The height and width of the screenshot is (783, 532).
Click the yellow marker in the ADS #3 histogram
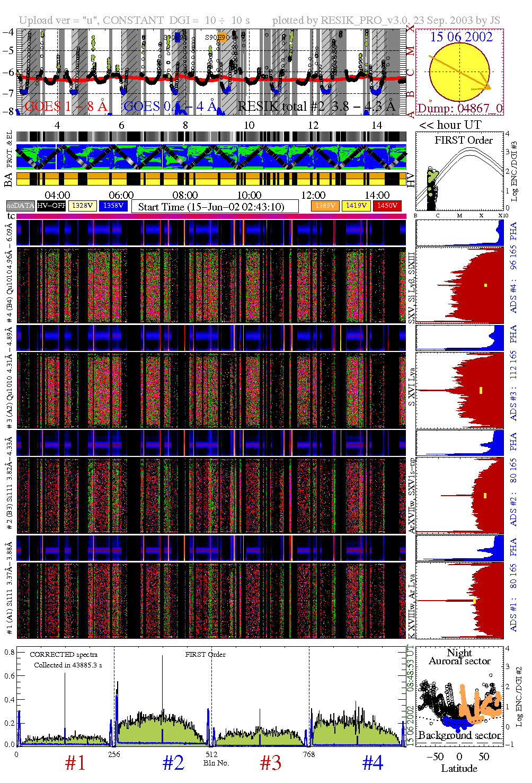[x=481, y=390]
